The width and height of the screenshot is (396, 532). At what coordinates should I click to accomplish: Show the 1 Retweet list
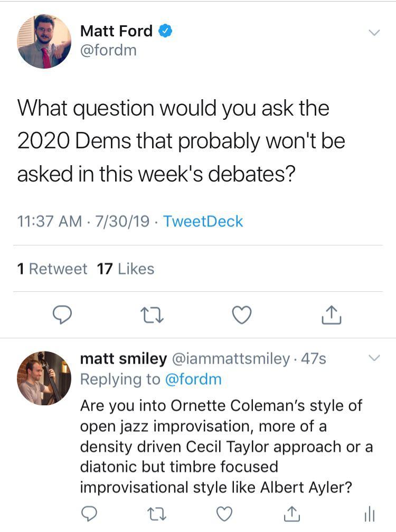click(x=52, y=269)
